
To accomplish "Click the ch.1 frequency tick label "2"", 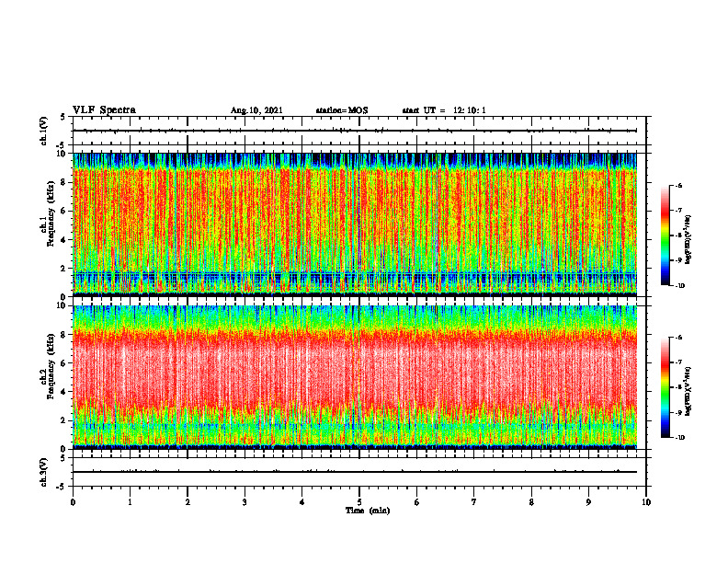I will point(64,268).
